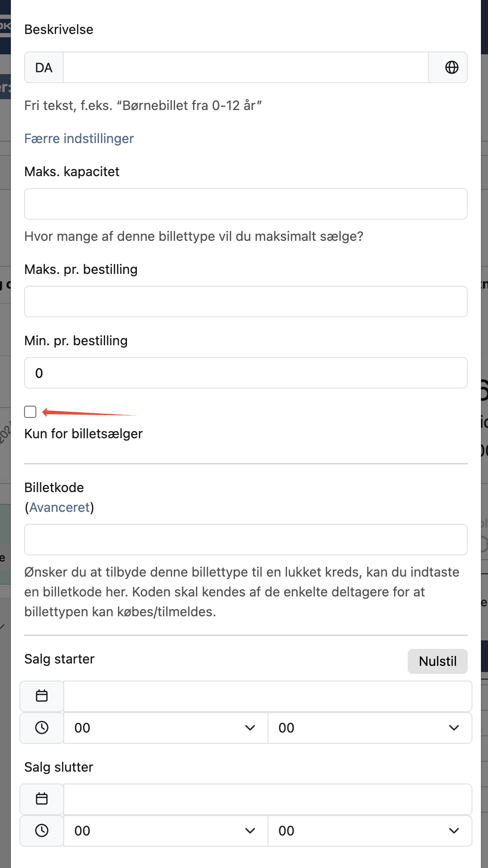Focus the Billetkode input field
Image resolution: width=488 pixels, height=868 pixels.
[x=245, y=539]
